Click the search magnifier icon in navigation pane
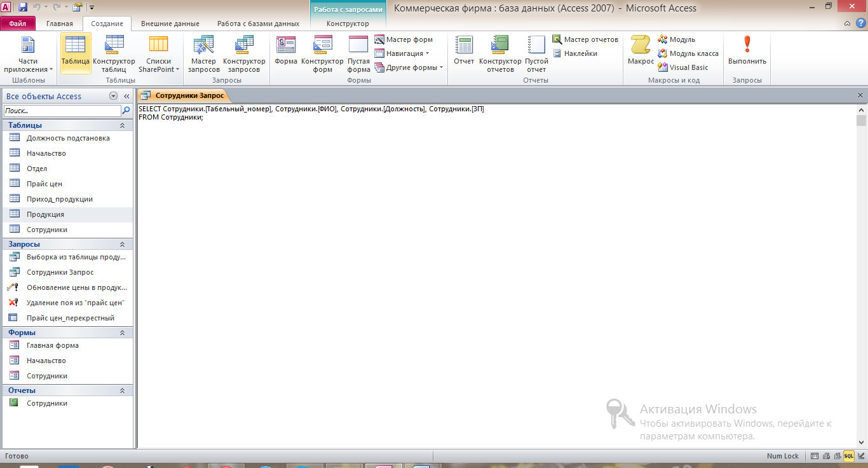The height and width of the screenshot is (468, 868). click(x=126, y=110)
